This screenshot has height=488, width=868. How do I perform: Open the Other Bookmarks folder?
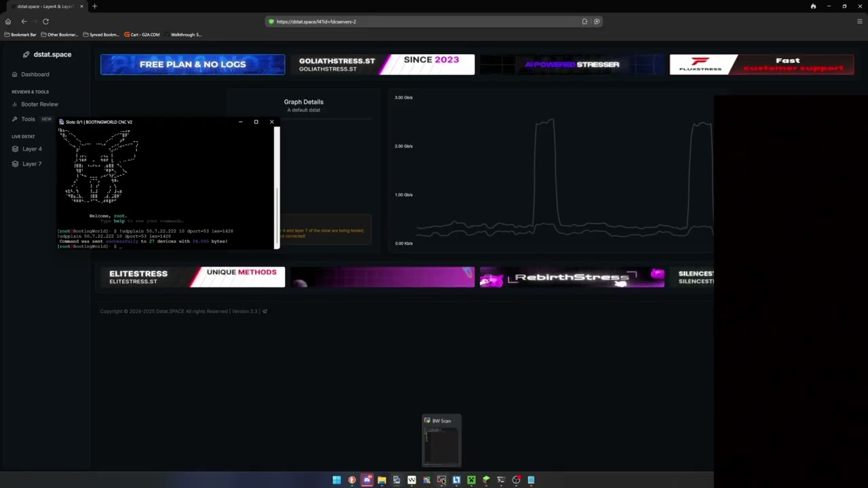[x=60, y=35]
